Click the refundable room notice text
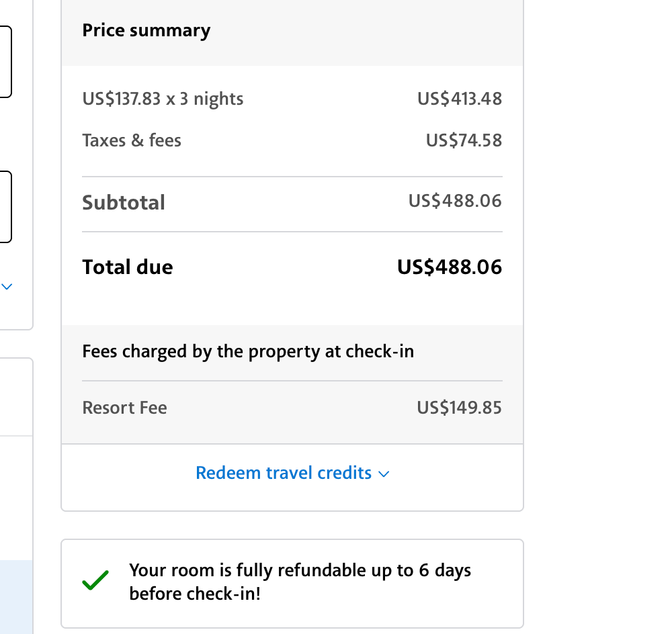Screen dimensions: 672x634 pyautogui.click(x=300, y=583)
